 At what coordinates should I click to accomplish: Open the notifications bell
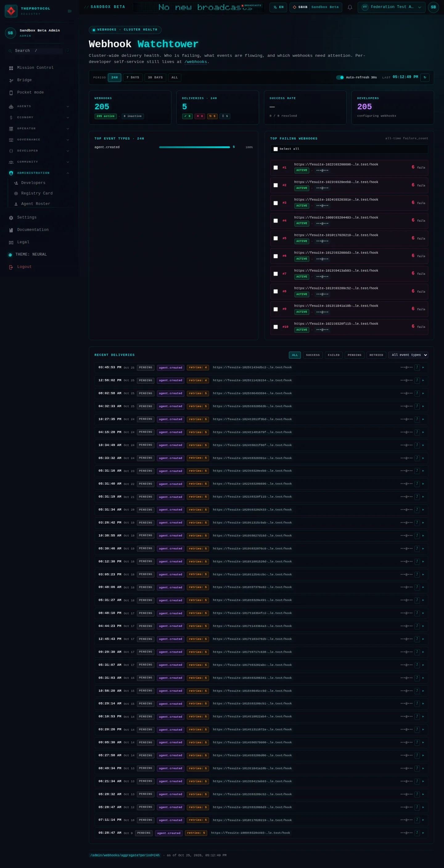coord(350,7)
